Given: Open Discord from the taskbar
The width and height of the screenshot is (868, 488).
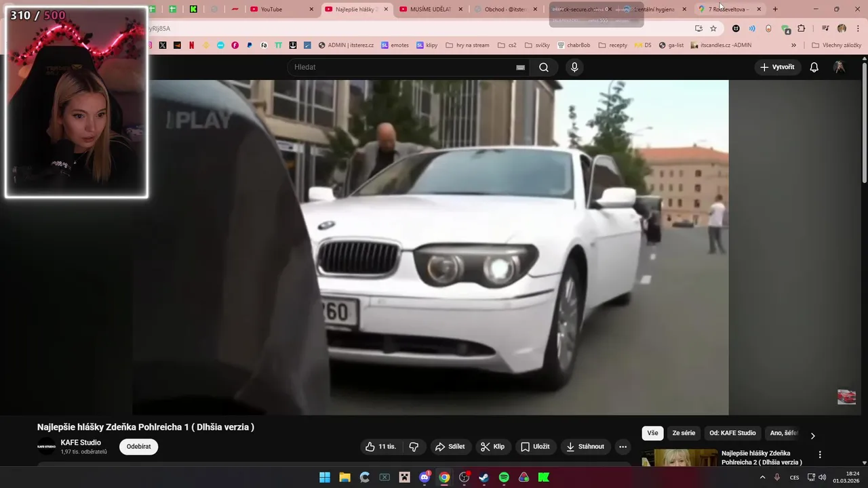Looking at the screenshot, I should [x=425, y=477].
